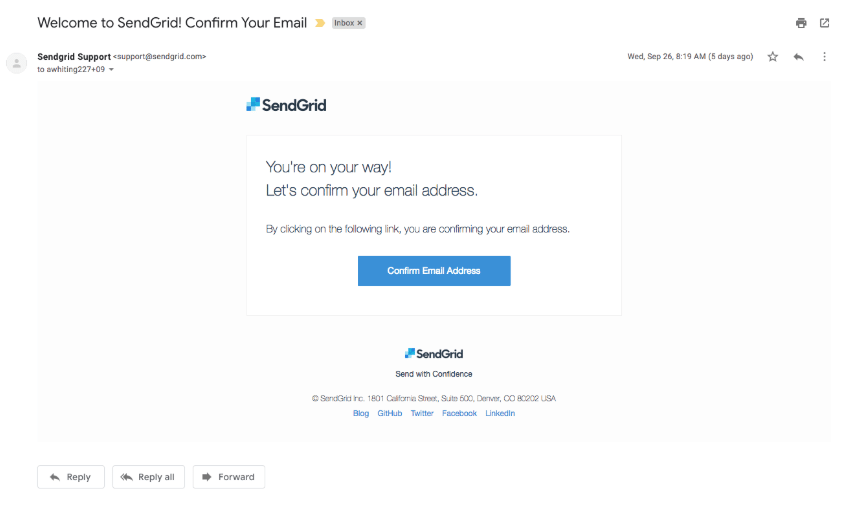Forward this email using Forward button
This screenshot has height=508, width=854.
229,477
